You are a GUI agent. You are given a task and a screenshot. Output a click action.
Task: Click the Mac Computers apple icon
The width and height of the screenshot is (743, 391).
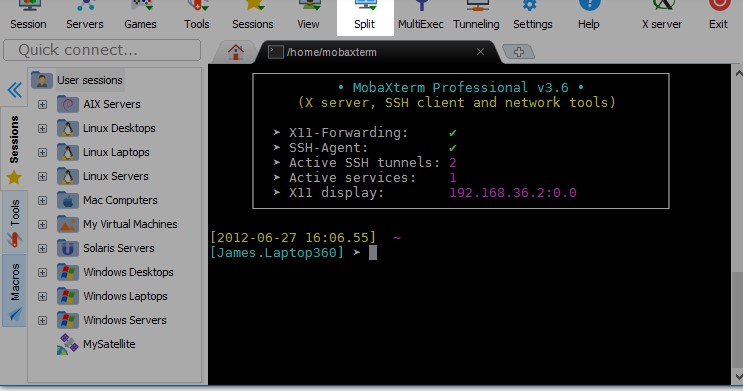coord(68,200)
